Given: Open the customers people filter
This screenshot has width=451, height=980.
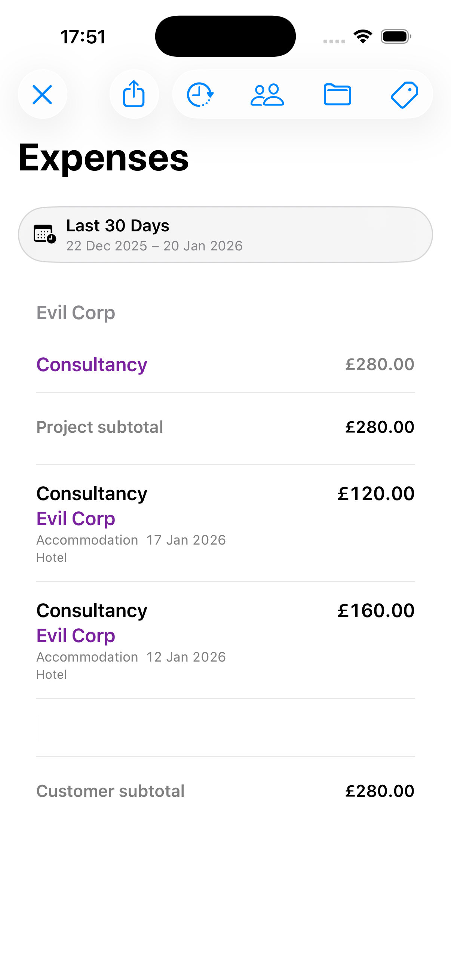Looking at the screenshot, I should pos(267,94).
